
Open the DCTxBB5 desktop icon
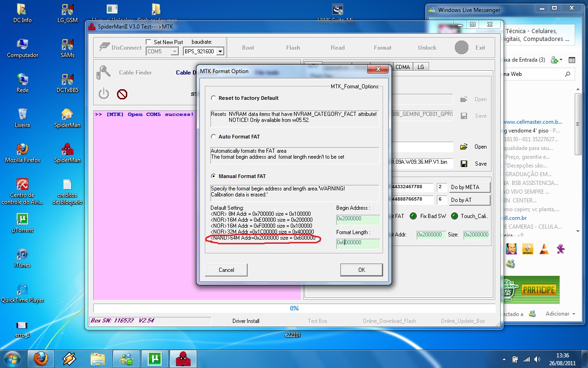[x=68, y=84]
